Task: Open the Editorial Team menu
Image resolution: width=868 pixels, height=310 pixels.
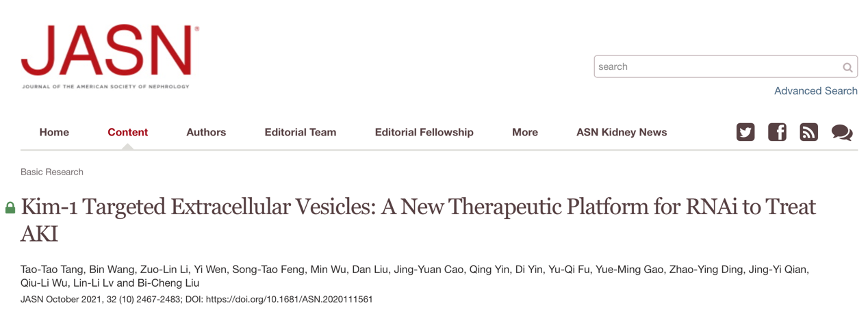Action: click(x=301, y=133)
